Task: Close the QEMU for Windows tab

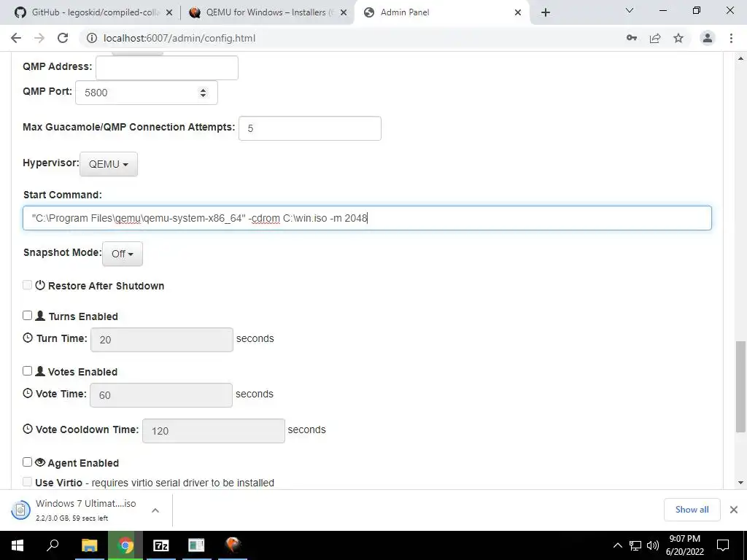Action: tap(344, 13)
